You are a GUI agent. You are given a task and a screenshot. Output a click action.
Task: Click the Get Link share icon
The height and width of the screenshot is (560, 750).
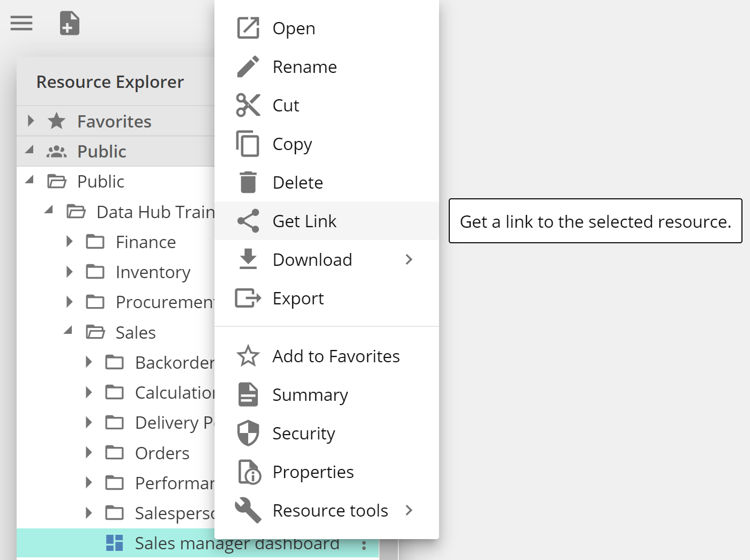(x=248, y=221)
